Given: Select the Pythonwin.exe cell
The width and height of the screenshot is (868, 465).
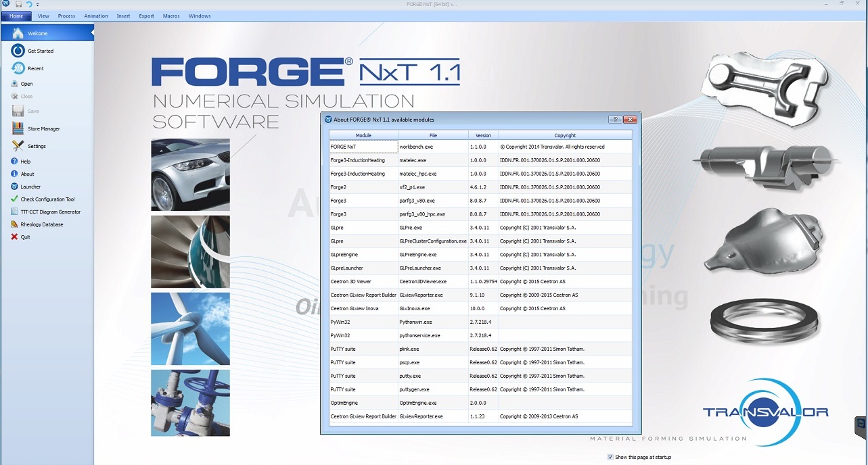Looking at the screenshot, I should click(x=433, y=322).
